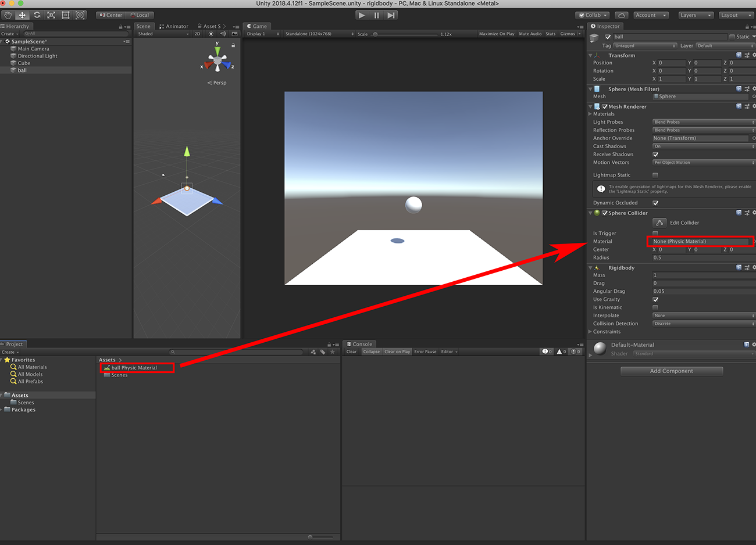The height and width of the screenshot is (545, 756).
Task: Expand the Constraints section in Rigidbody
Action: point(589,331)
